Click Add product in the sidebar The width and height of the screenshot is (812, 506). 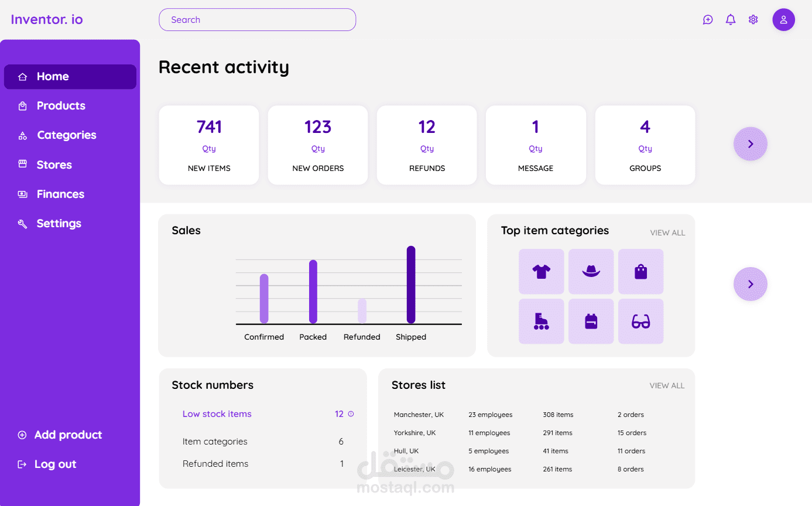coord(60,435)
